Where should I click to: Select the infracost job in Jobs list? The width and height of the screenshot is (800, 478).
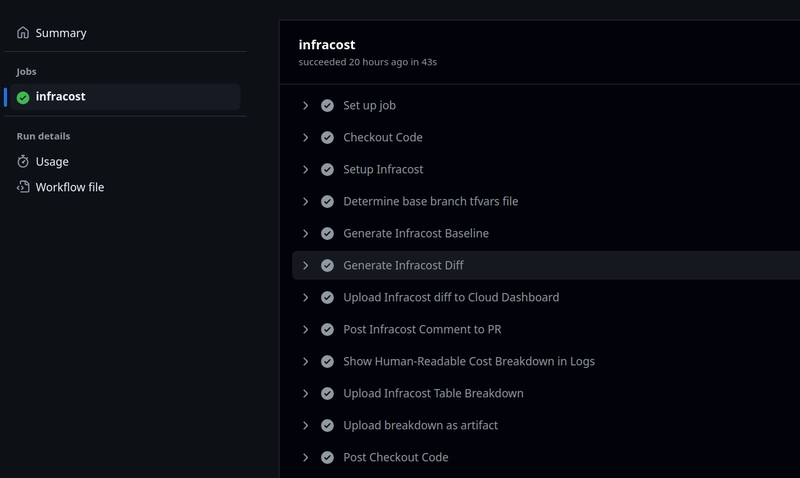click(125, 97)
